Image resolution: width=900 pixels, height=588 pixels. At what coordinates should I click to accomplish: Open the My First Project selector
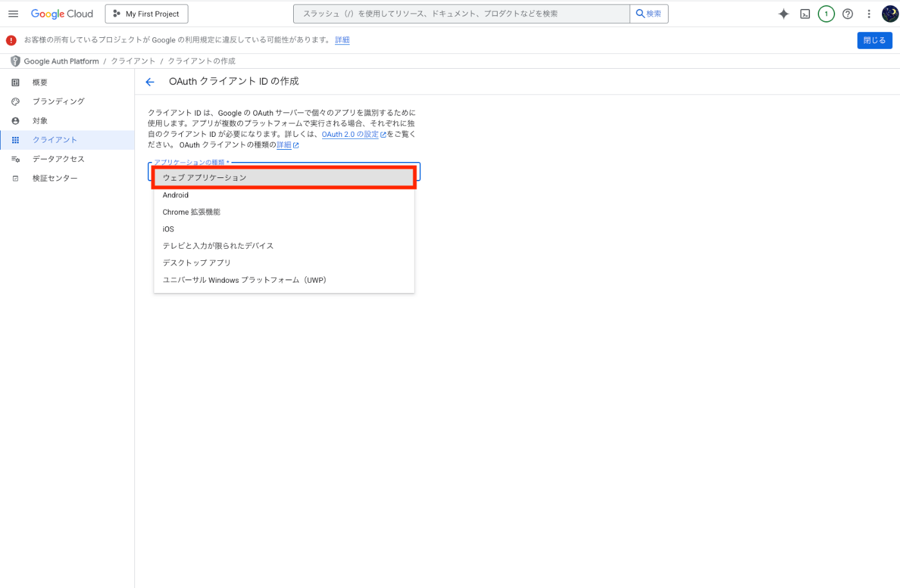(147, 13)
